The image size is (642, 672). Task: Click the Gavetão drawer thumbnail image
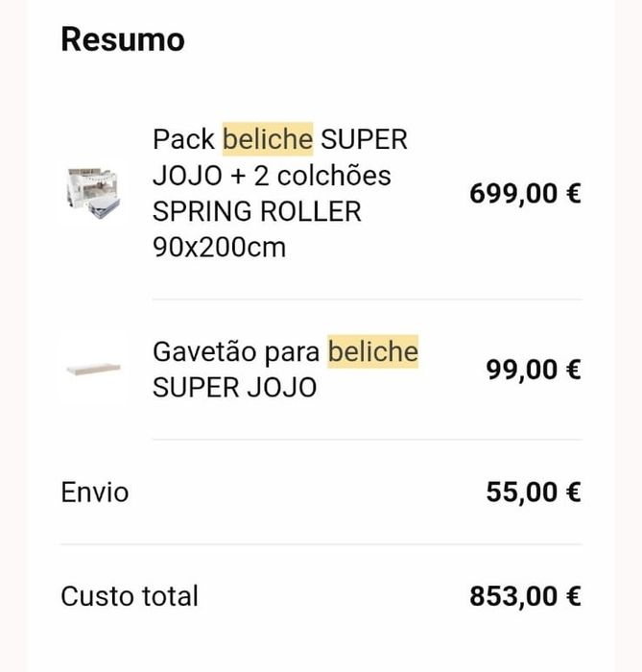point(93,370)
